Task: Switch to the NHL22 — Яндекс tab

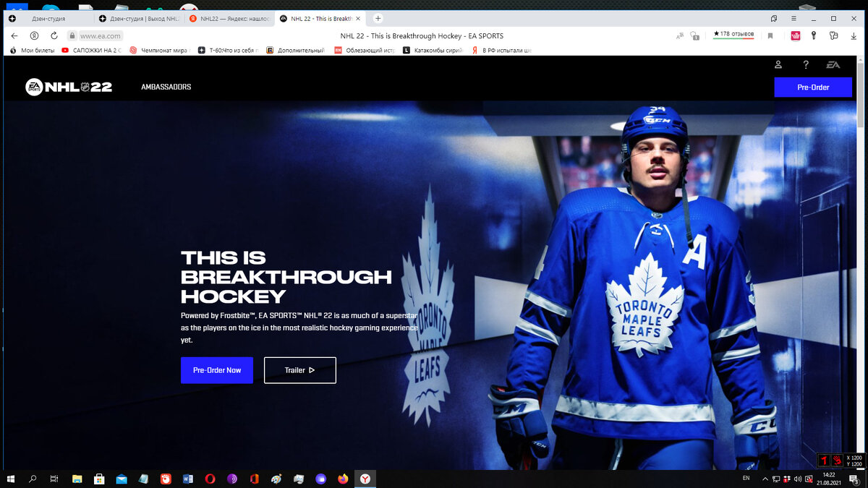Action: (230, 18)
